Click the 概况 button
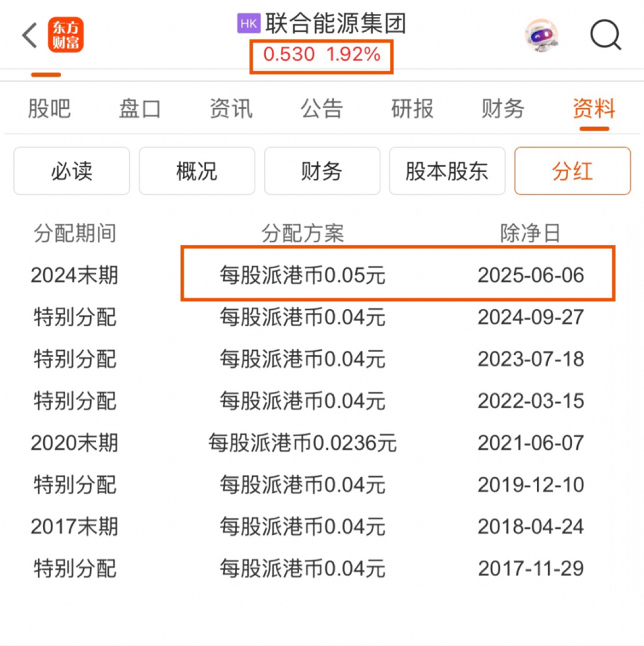644x646 pixels. (x=197, y=171)
